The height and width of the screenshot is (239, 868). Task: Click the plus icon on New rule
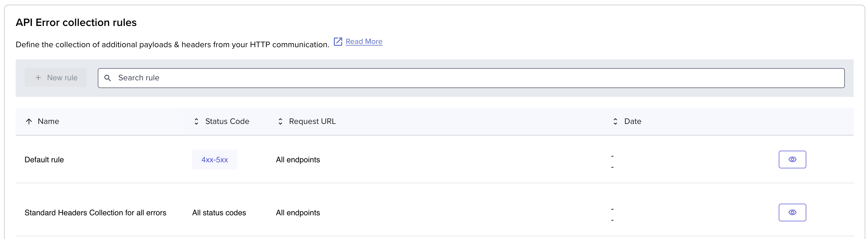[x=38, y=78]
